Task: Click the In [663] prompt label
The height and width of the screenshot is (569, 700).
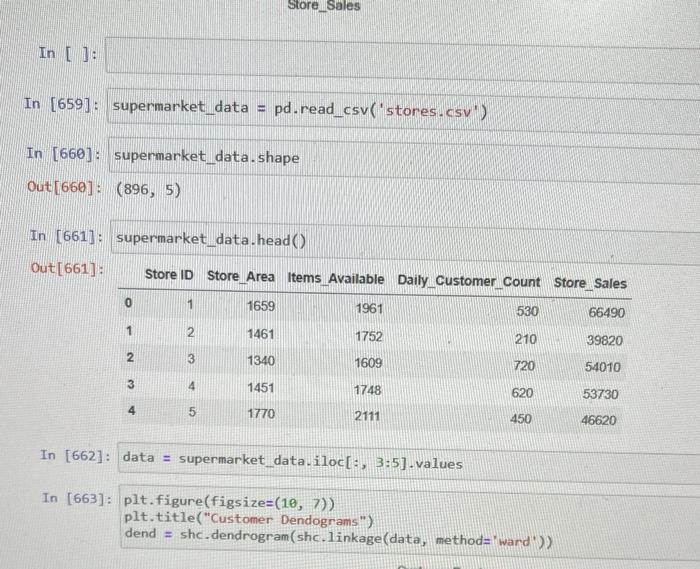Action: (77, 498)
